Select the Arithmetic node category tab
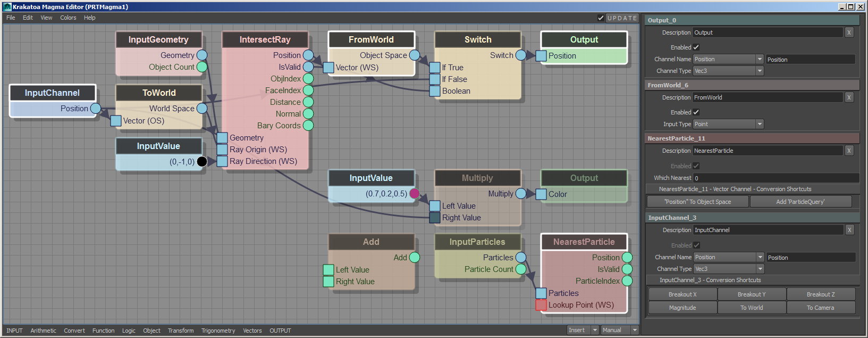 tap(43, 331)
